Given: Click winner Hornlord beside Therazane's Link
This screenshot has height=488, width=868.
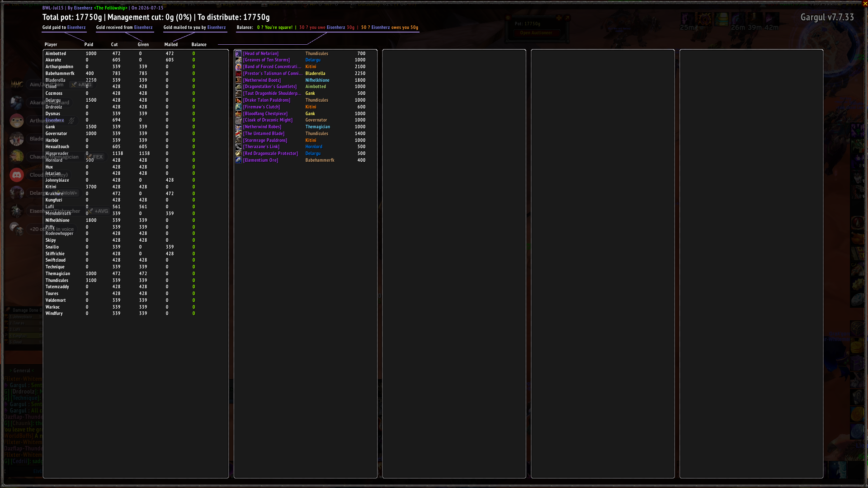Looking at the screenshot, I should 314,147.
